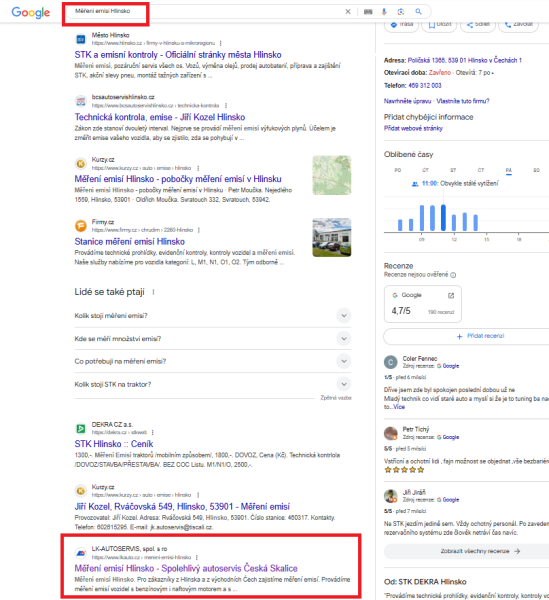This screenshot has width=549, height=600.
Task: Open the Google 4,7/5 rating card
Action: pyautogui.click(x=423, y=304)
